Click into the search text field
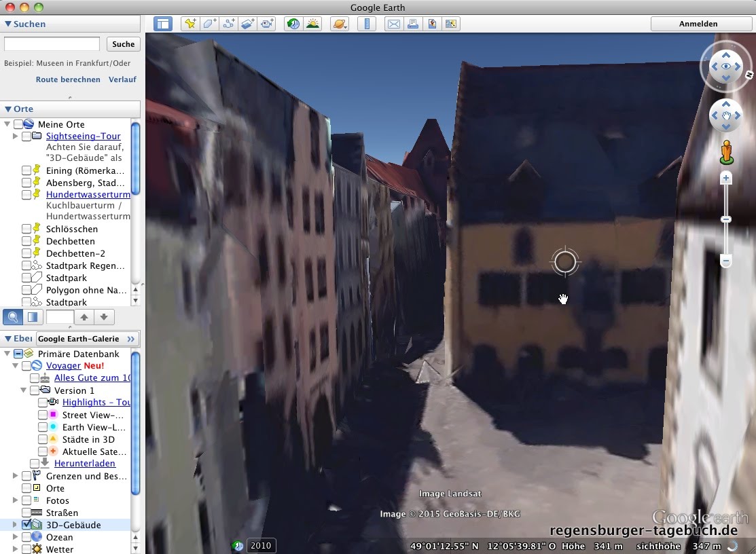Viewport: 756px width, 554px height. [x=52, y=44]
